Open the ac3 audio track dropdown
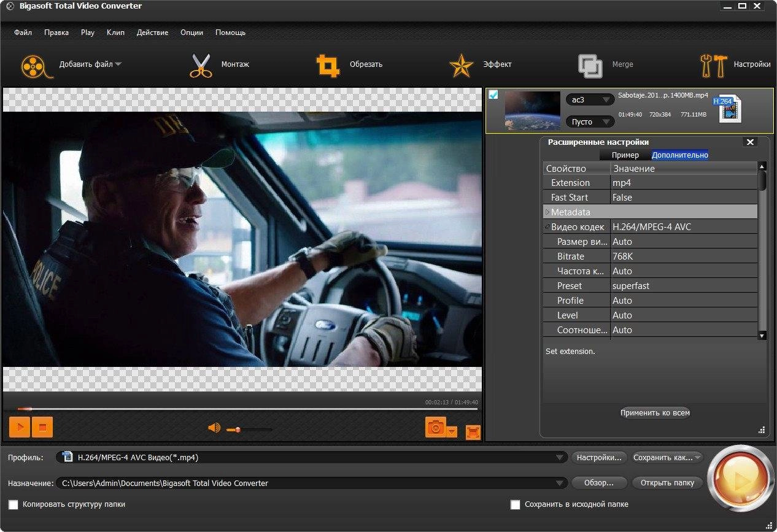 pos(590,99)
